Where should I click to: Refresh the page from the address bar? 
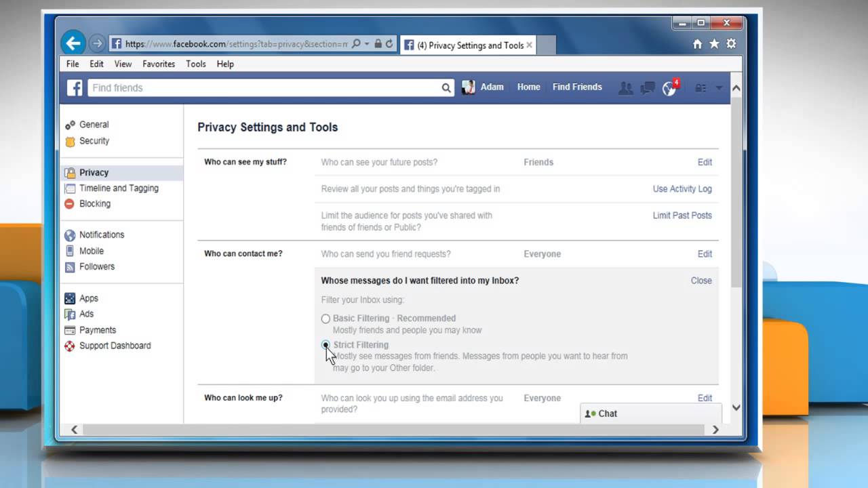pos(389,43)
